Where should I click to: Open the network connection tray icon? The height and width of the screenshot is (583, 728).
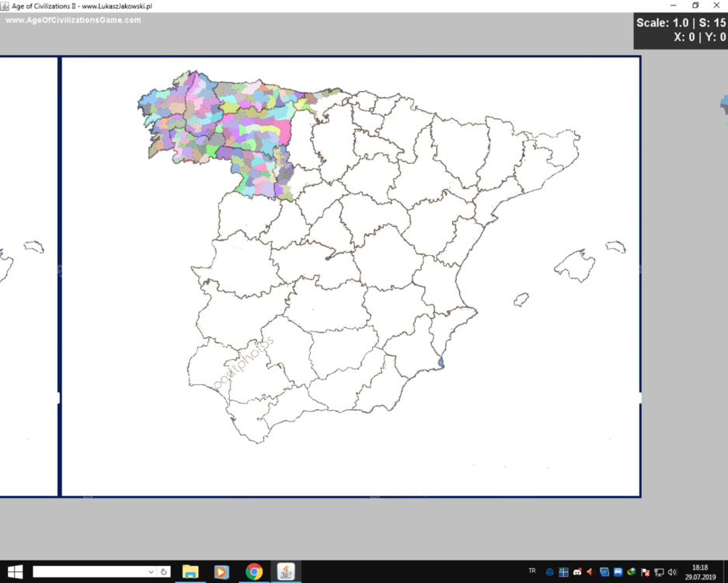point(659,572)
